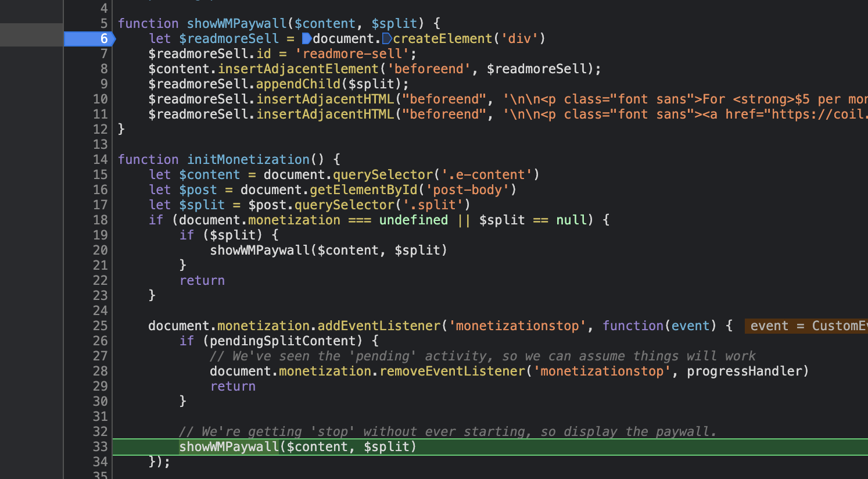
Task: Click the inline breakpoint marker before "createElement"
Action: [x=386, y=38]
